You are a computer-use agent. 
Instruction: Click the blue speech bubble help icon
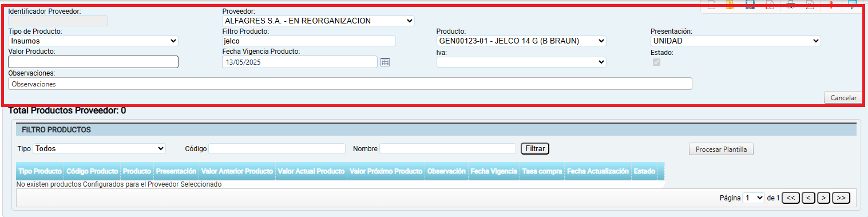pyautogui.click(x=852, y=6)
